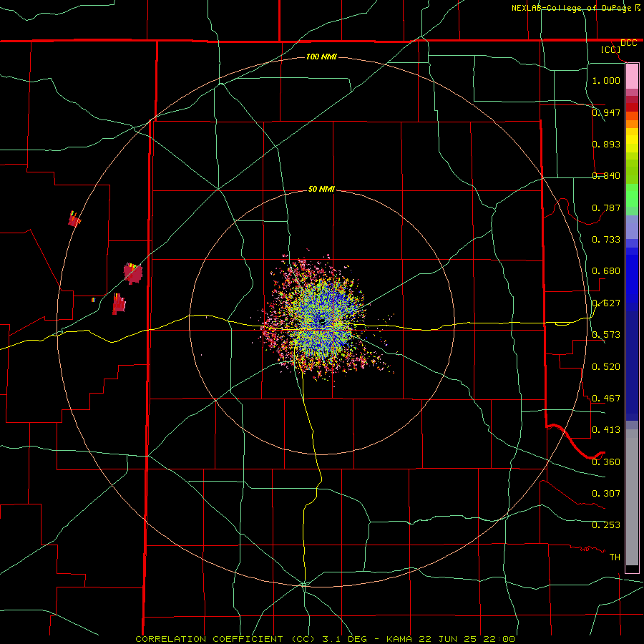The image size is (644, 644).
Task: Select the 0.840 legend value
Action: point(606,176)
